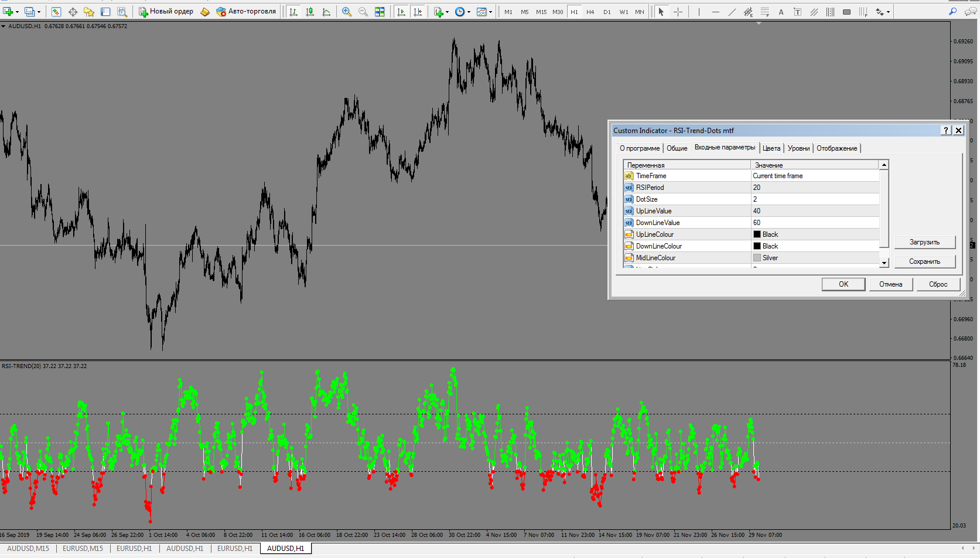The height and width of the screenshot is (558, 980).
Task: Switch to the Цвета tab
Action: 771,148
